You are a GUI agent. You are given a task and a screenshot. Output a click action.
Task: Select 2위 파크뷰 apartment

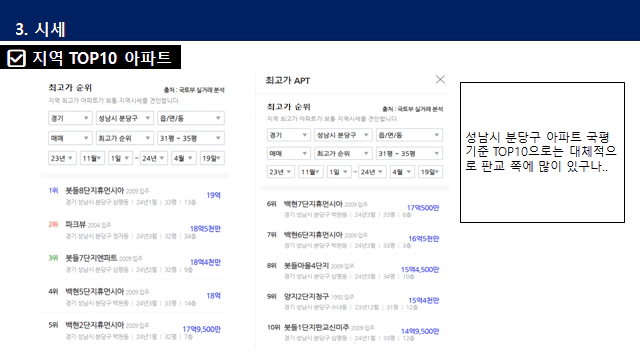point(135,229)
